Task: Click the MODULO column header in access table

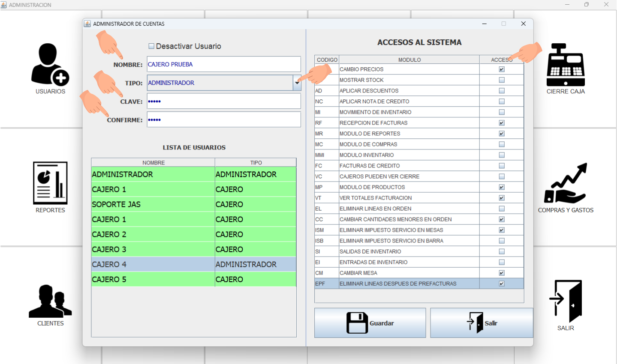Action: (x=409, y=60)
